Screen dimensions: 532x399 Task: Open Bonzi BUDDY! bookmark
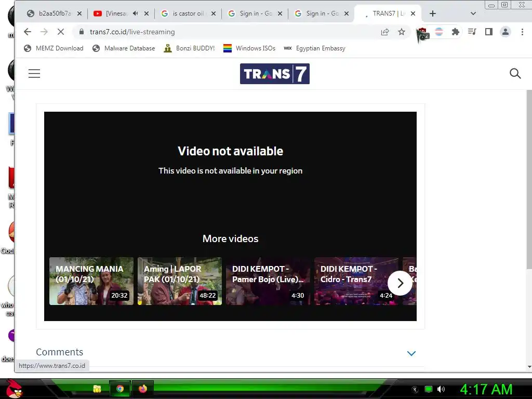[189, 48]
